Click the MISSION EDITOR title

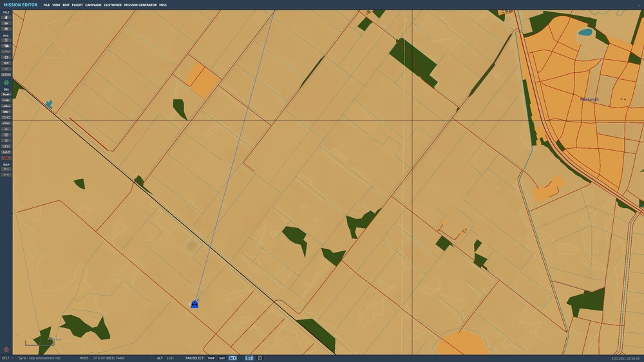20,5
